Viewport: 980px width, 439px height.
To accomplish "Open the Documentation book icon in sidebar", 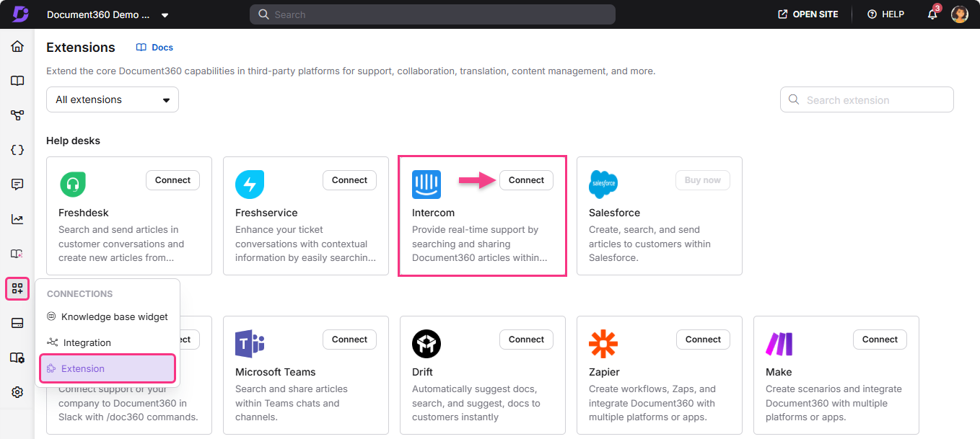I will coord(17,81).
